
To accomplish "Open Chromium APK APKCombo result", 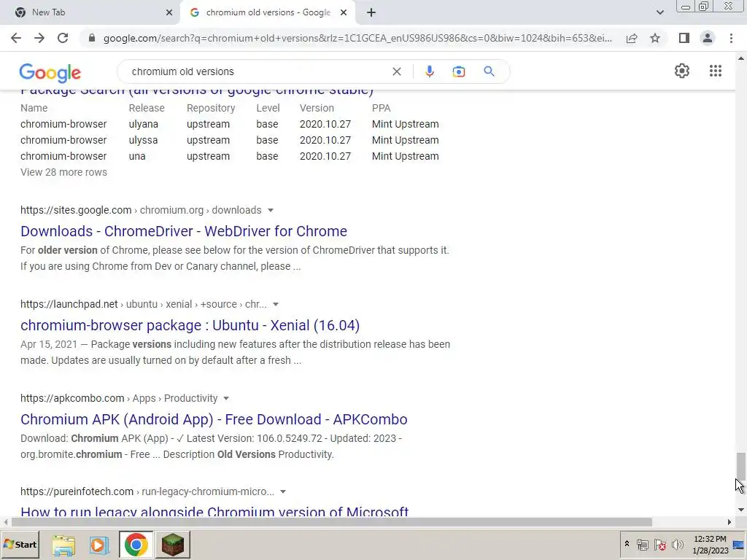I will tap(214, 419).
